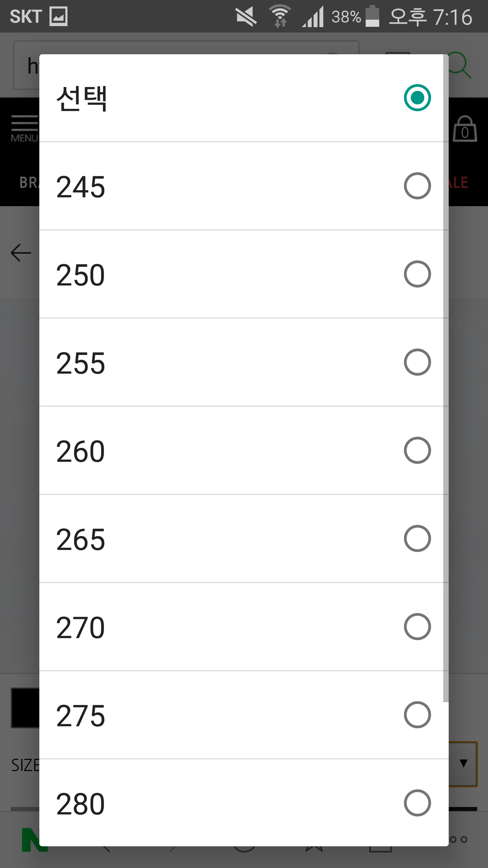Click the green search magnifier icon
Viewport: 488px width, 868px height.
[x=460, y=65]
